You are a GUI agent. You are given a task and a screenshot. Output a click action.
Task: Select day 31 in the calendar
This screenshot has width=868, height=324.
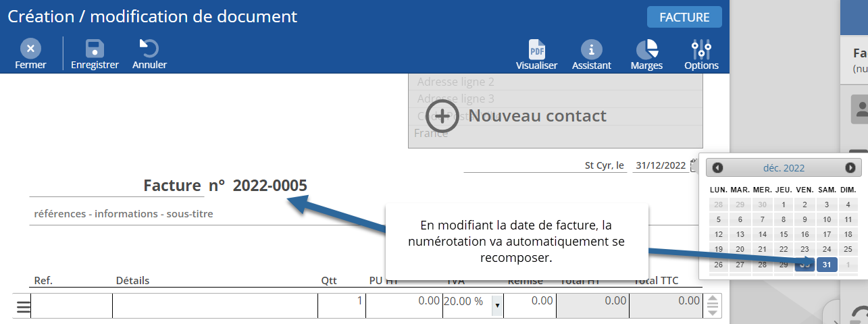point(827,265)
